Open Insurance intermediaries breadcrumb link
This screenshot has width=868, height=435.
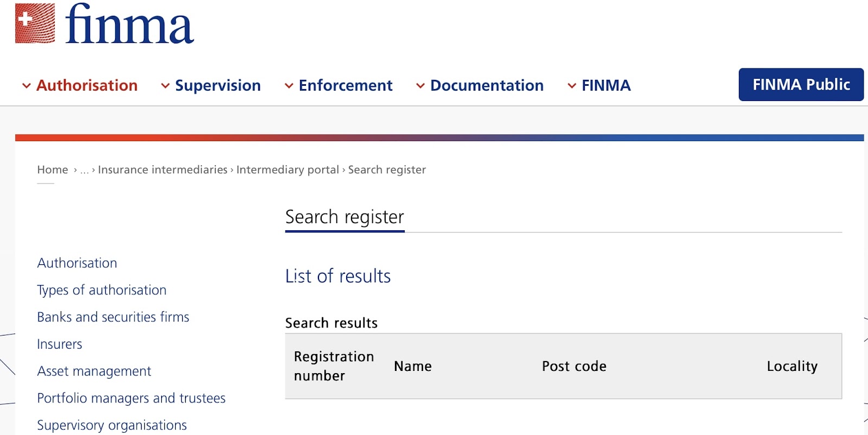pos(163,169)
